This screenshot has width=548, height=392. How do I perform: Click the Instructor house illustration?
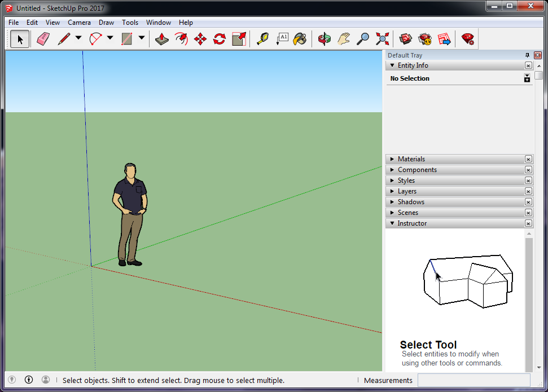coord(468,281)
